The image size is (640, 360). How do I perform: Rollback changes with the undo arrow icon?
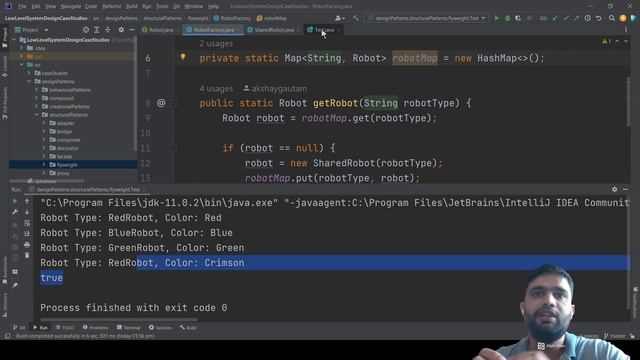click(x=598, y=18)
